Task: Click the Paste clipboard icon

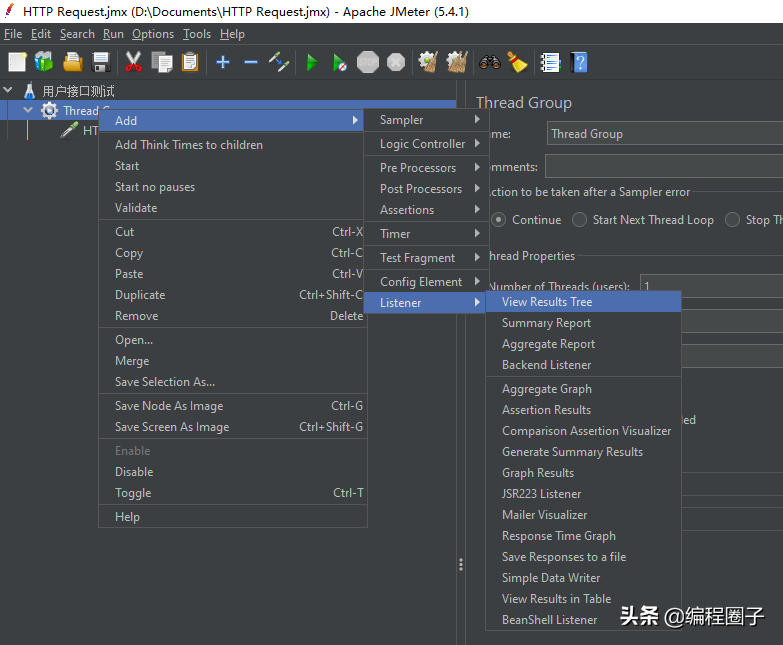Action: coord(190,62)
